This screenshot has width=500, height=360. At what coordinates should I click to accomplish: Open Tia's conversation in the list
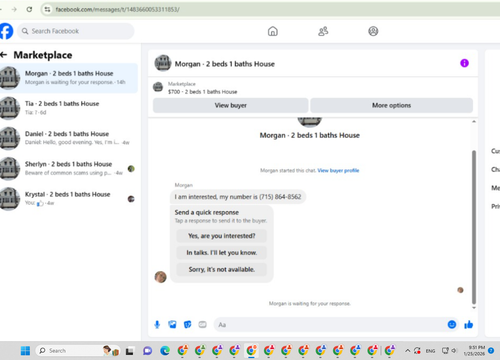(69, 108)
